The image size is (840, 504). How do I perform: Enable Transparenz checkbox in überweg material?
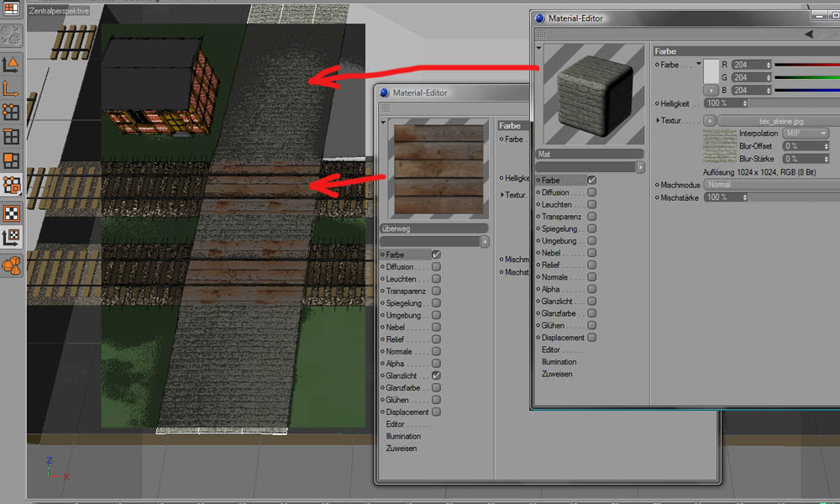pyautogui.click(x=436, y=291)
